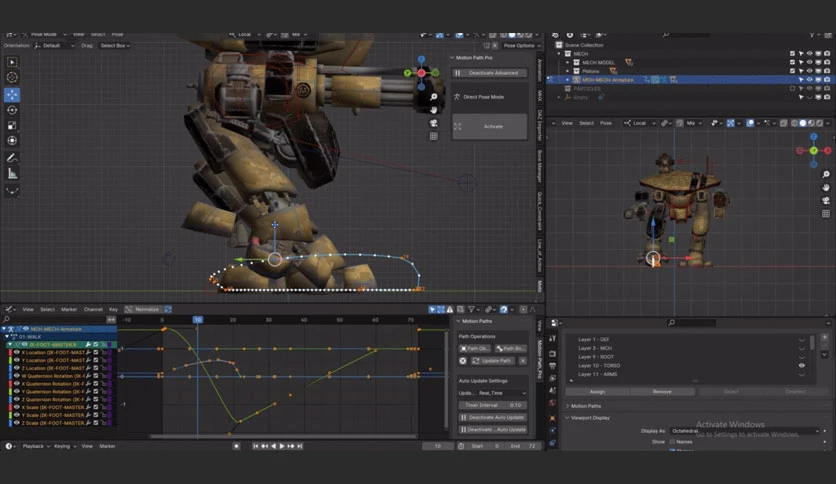The image size is (836, 484).
Task: Toggle render camera icon for MCH-MECH-Armature
Action: [x=827, y=80]
